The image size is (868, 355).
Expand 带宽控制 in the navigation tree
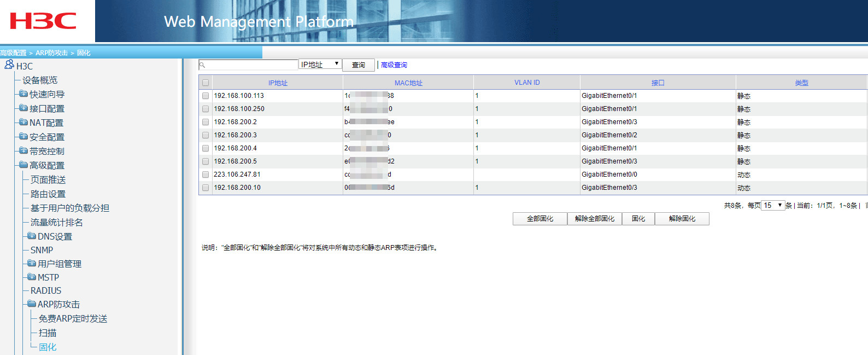(47, 151)
